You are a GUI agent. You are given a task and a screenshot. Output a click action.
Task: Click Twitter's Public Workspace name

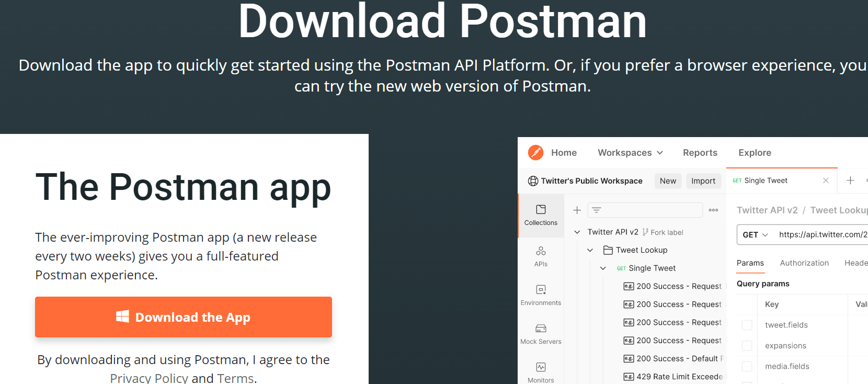click(x=591, y=181)
